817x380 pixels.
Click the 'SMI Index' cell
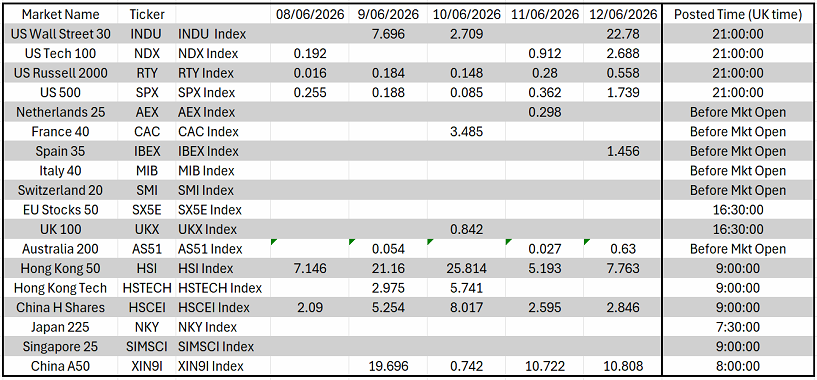(224, 191)
